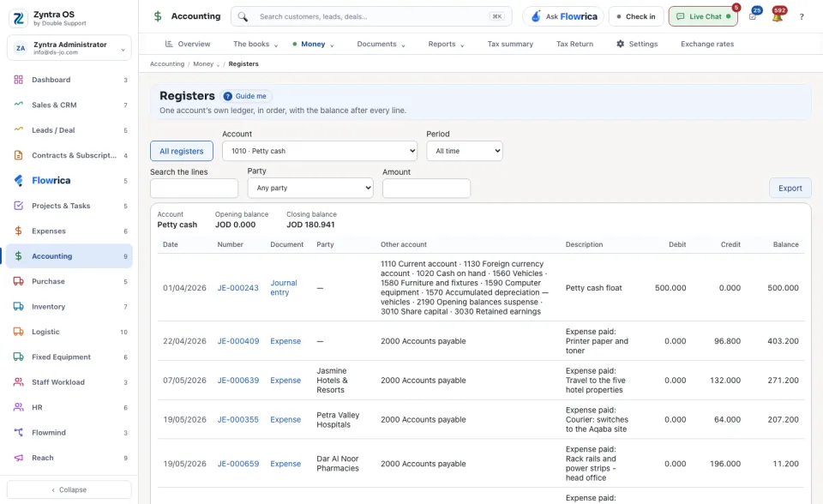The height and width of the screenshot is (504, 823).
Task: Open the Any party dropdown
Action: 310,188
